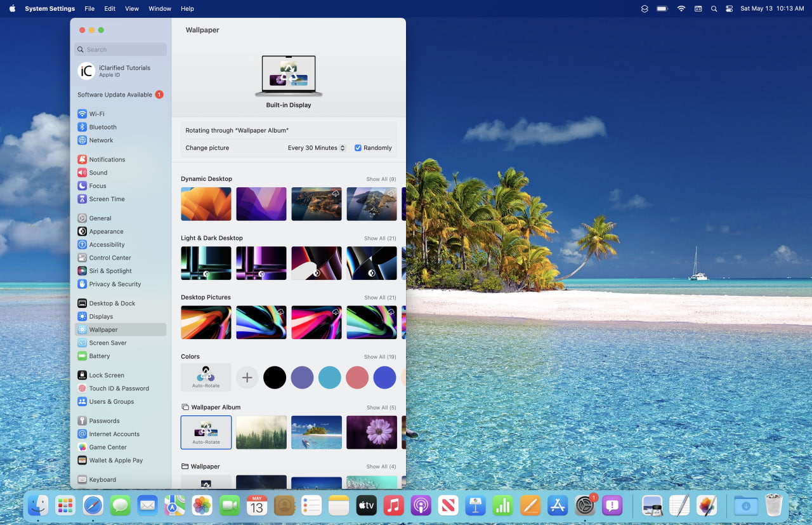Image resolution: width=812 pixels, height=525 pixels.
Task: Launch Photos from the Dock
Action: point(202,505)
